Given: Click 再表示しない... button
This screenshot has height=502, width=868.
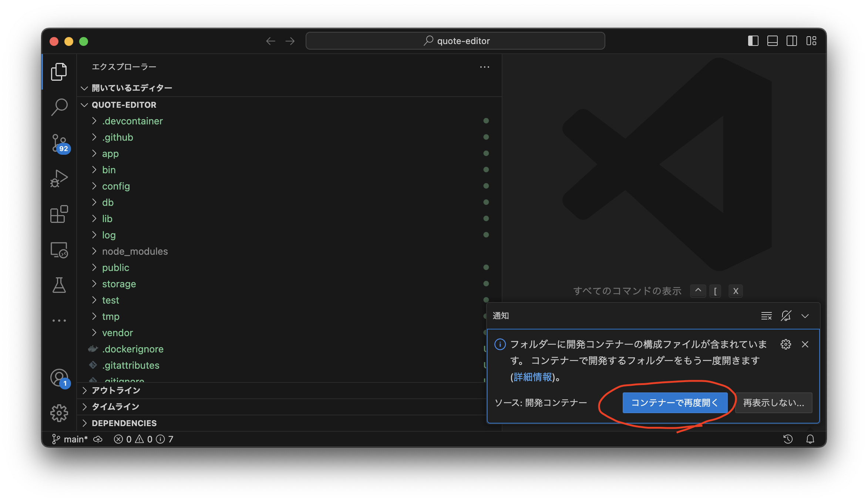Looking at the screenshot, I should click(774, 403).
